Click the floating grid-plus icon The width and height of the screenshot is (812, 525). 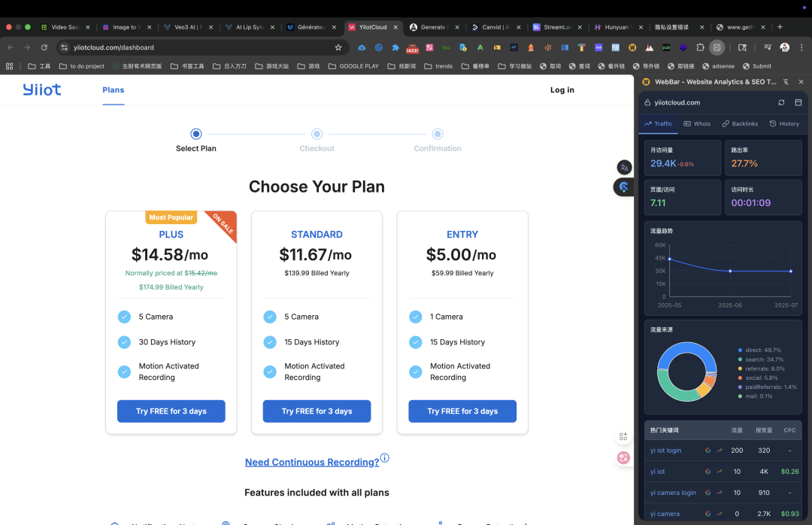point(623,437)
